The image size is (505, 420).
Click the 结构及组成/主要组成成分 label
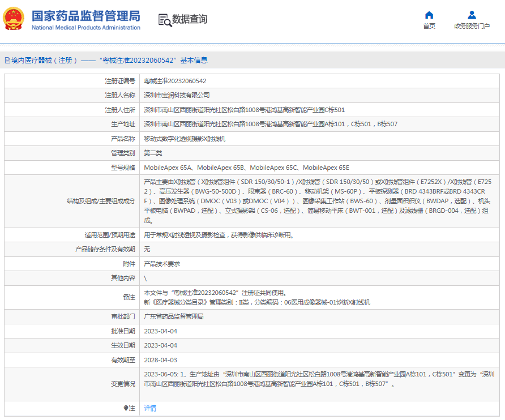pos(101,201)
